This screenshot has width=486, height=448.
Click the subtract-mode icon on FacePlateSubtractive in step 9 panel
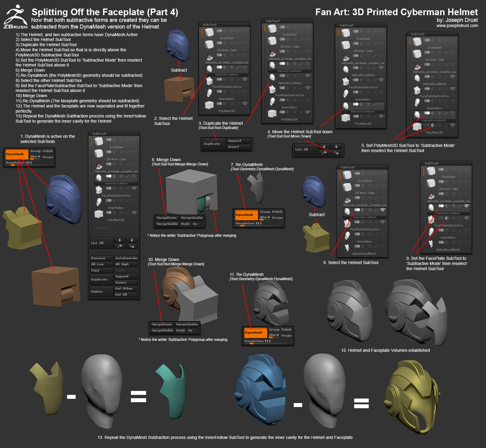coord(447,218)
